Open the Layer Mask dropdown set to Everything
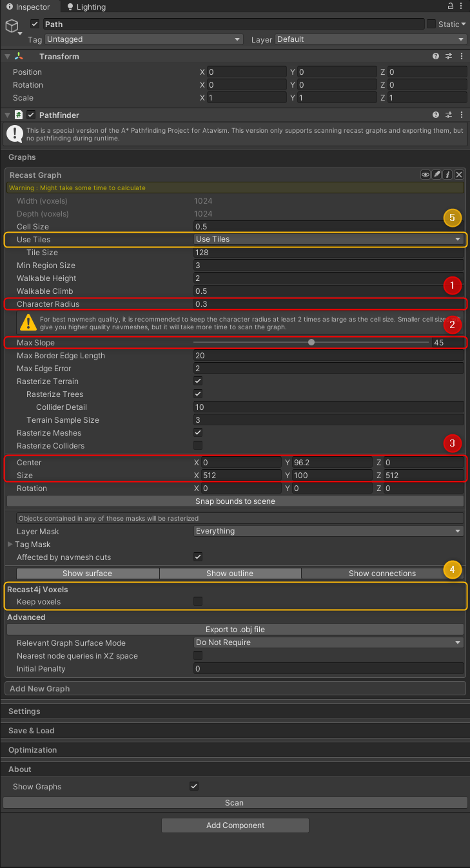This screenshot has height=868, width=470. tap(329, 532)
